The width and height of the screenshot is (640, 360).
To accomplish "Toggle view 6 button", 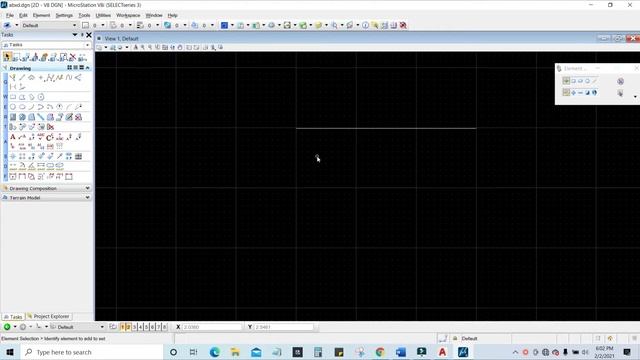I will 152,327.
